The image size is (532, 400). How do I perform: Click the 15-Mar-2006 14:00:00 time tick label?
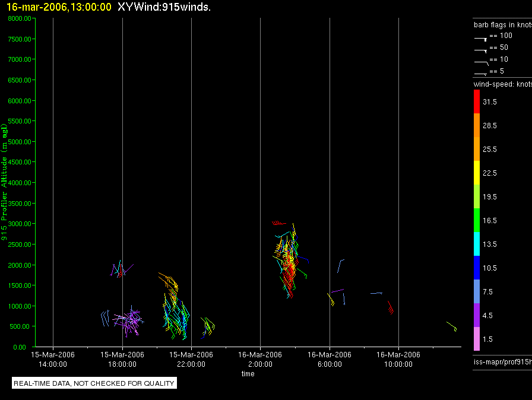click(53, 359)
